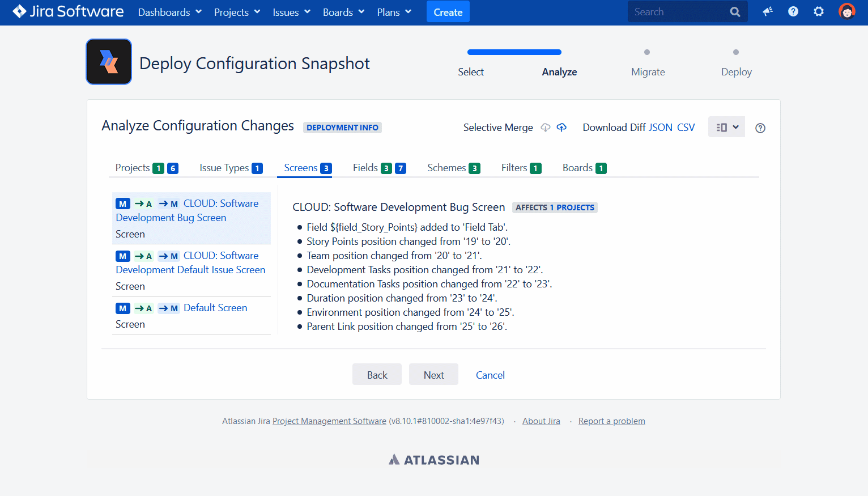Click 'Field ${field_Story_Points} added' diff line
868x496 pixels.
[x=407, y=227]
